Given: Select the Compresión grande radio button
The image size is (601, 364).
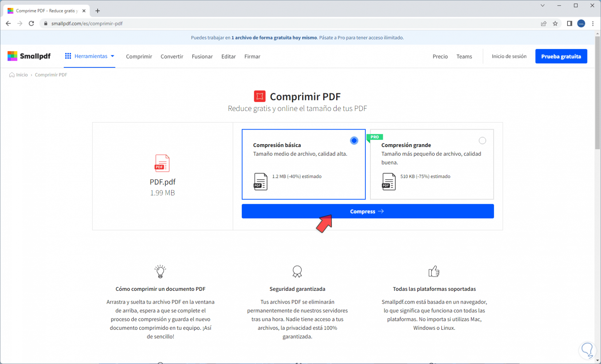Looking at the screenshot, I should coord(482,141).
